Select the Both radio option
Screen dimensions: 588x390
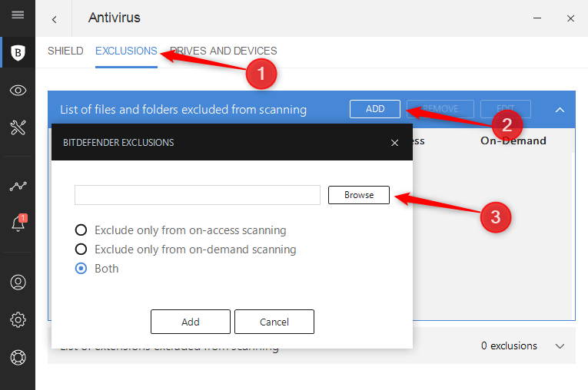(81, 269)
